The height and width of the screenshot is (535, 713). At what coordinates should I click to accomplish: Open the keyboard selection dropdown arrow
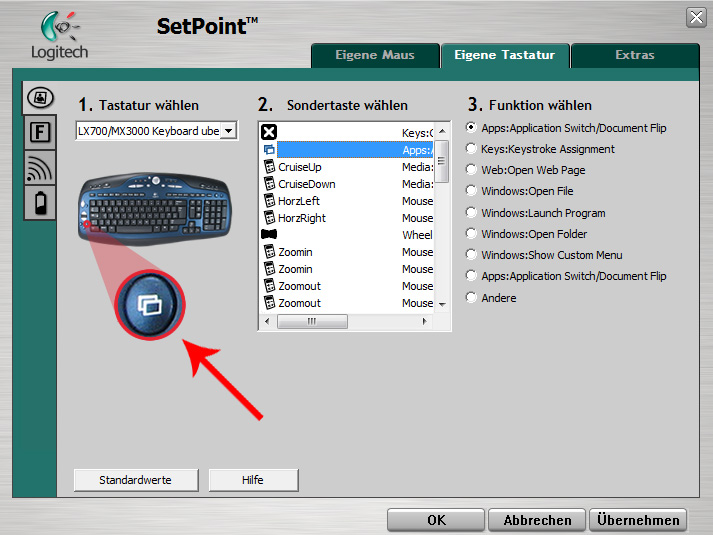(x=229, y=131)
